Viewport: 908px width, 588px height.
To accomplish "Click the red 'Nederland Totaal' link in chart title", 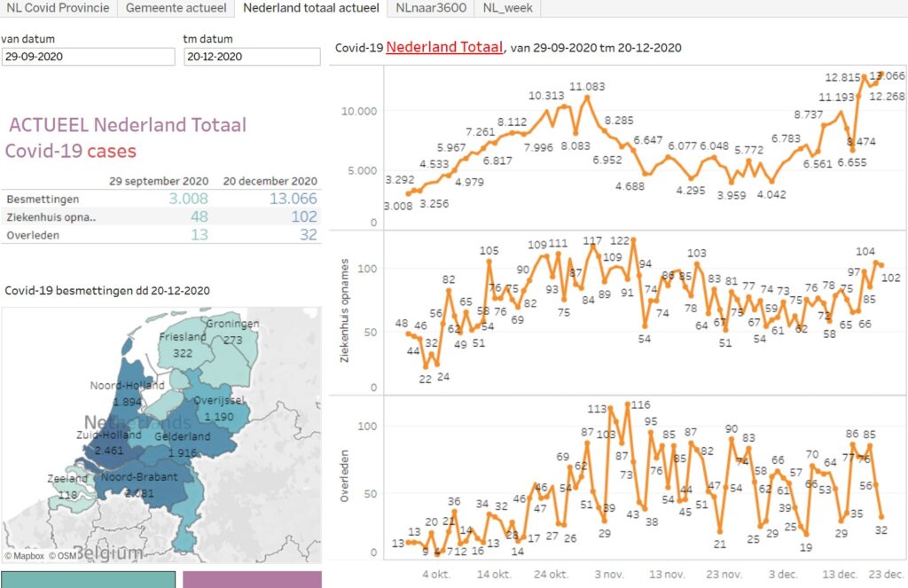I will click(x=444, y=47).
